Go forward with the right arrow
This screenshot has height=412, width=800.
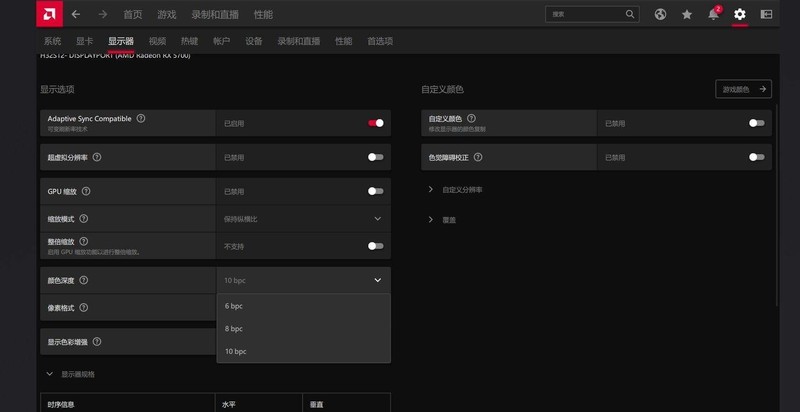103,14
